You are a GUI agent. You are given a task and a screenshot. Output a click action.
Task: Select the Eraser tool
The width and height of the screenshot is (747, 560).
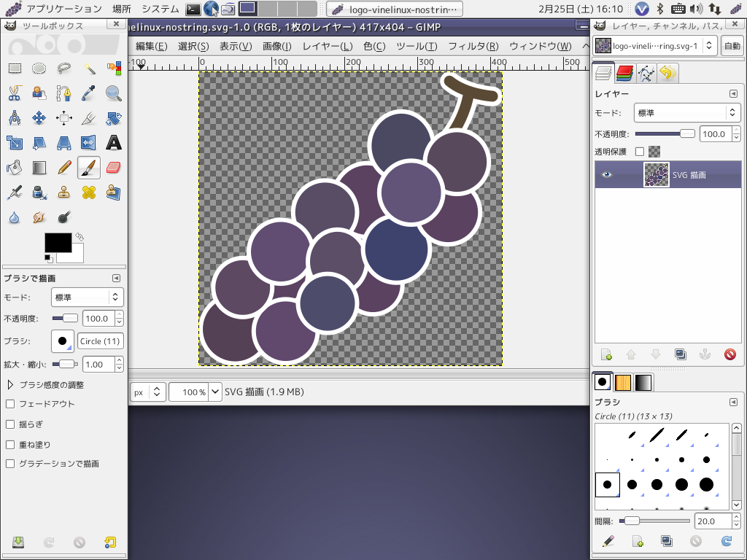[113, 168]
